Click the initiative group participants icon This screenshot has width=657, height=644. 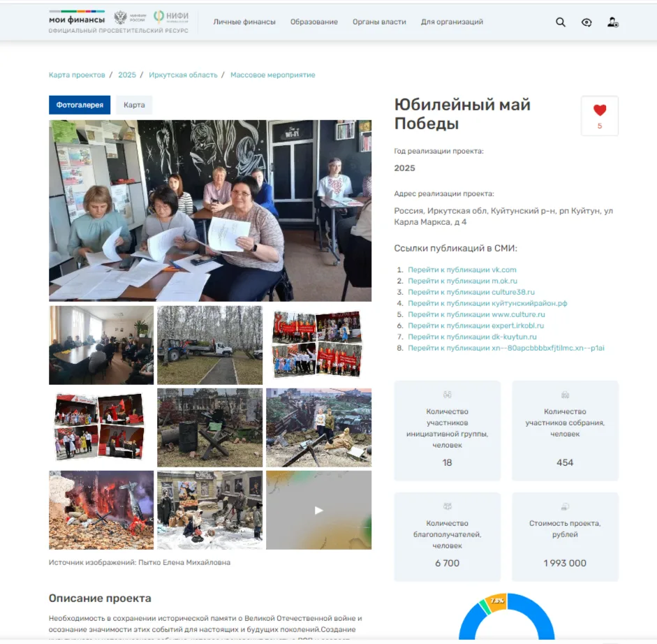[447, 395]
